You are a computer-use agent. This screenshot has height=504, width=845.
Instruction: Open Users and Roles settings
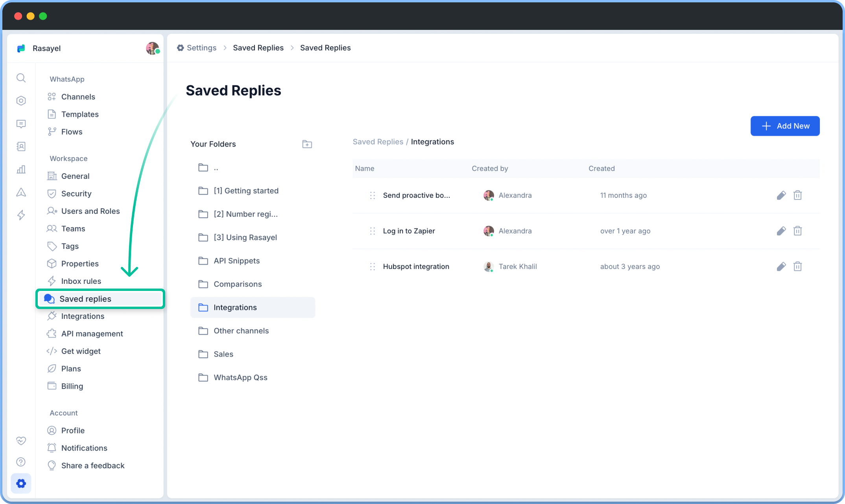(90, 211)
